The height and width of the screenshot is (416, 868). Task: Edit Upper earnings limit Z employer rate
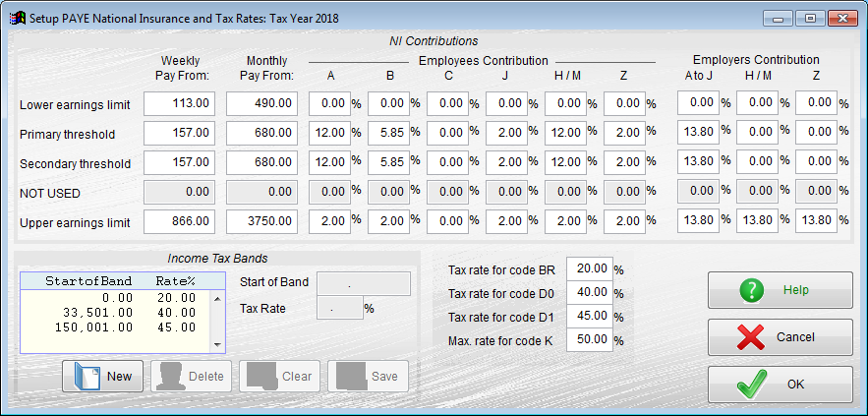click(817, 220)
